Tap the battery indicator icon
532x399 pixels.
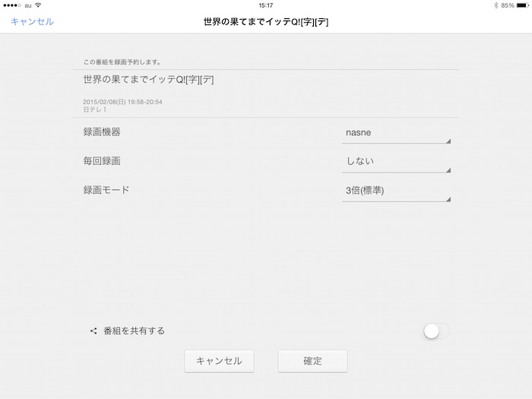(x=521, y=5)
